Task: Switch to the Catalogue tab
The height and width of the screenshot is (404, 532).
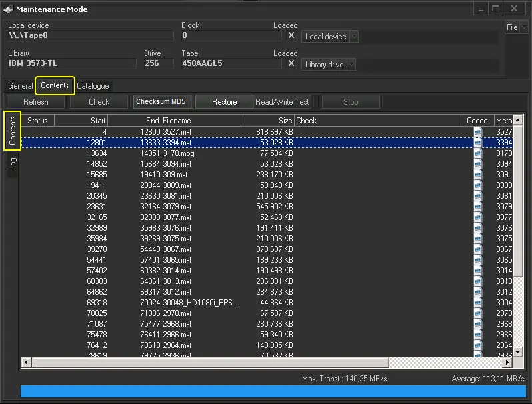Action: pos(93,86)
